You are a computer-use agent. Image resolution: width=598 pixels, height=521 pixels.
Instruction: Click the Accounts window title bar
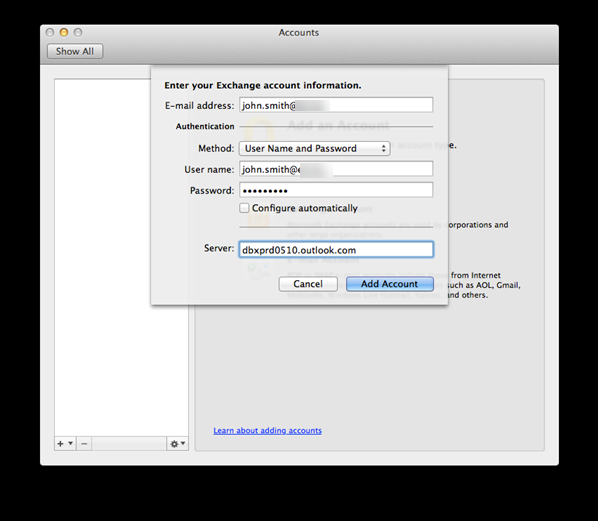click(299, 32)
